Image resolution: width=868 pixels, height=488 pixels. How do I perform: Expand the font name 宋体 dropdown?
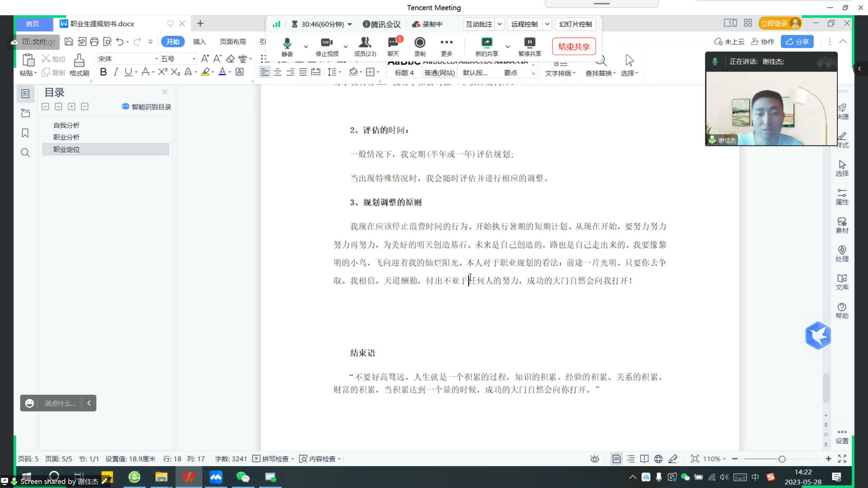pos(157,59)
